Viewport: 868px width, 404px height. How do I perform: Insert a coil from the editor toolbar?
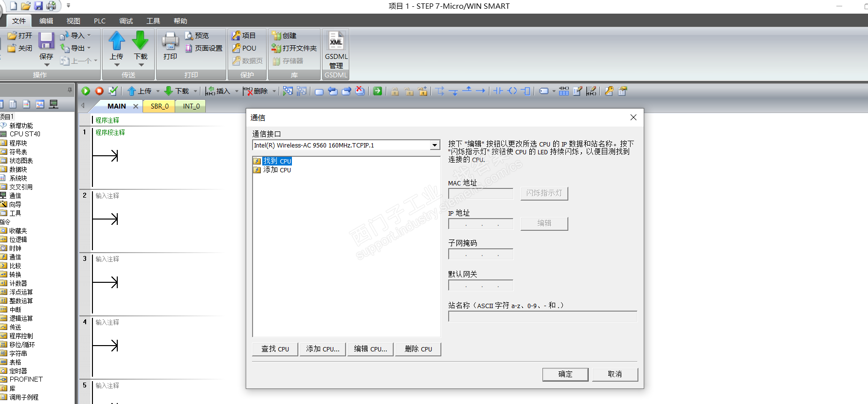[512, 91]
